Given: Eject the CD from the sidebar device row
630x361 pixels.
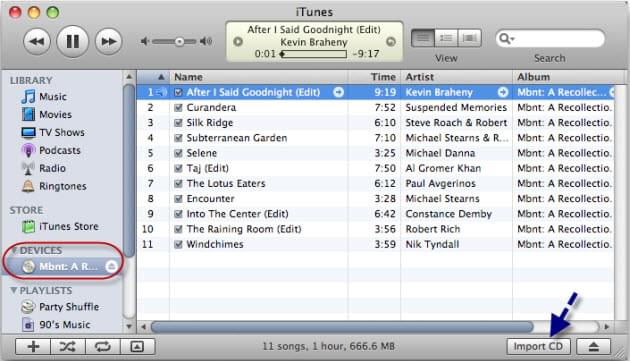Looking at the screenshot, I should pos(111,266).
